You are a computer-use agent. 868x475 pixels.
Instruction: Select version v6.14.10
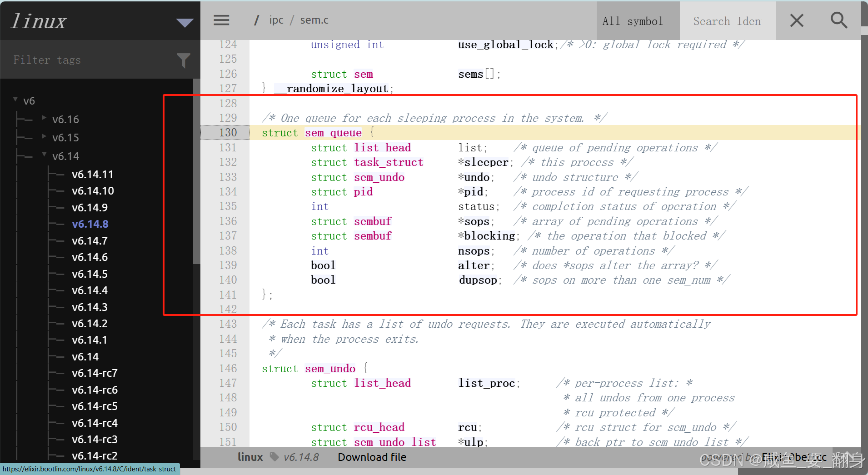point(93,191)
